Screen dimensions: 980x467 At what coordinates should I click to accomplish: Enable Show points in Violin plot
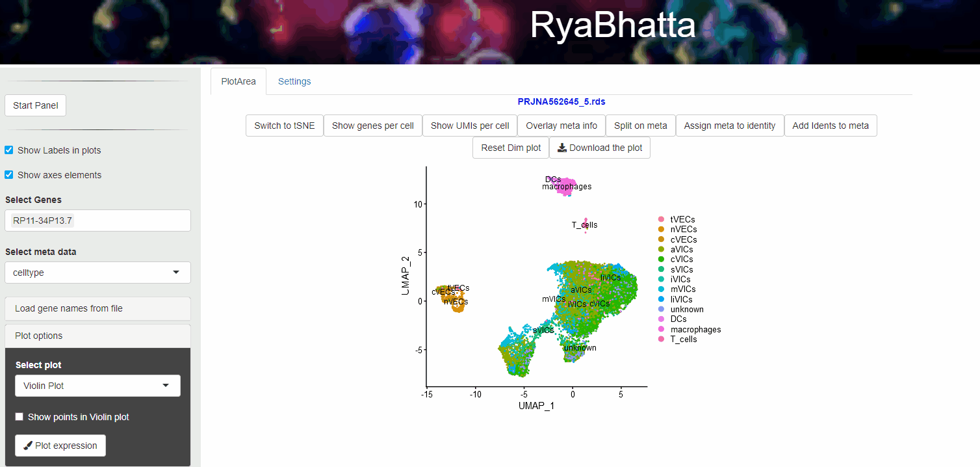point(19,417)
